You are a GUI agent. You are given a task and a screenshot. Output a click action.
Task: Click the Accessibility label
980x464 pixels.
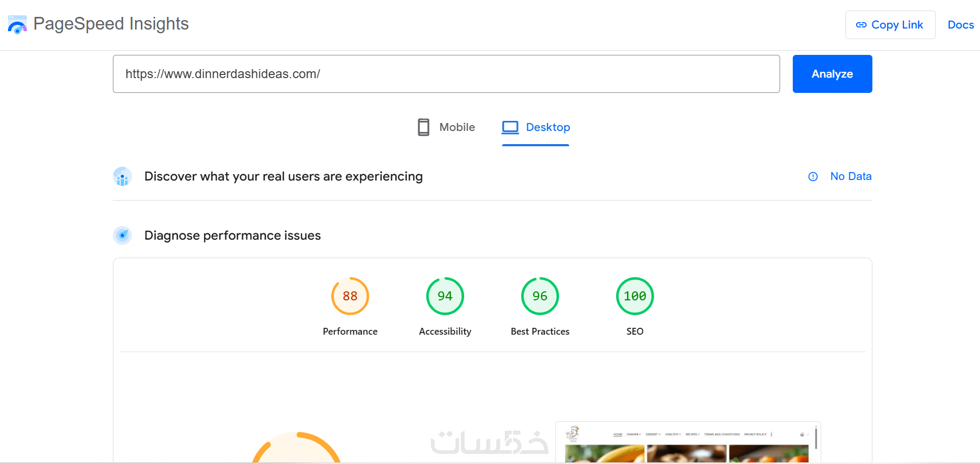445,332
